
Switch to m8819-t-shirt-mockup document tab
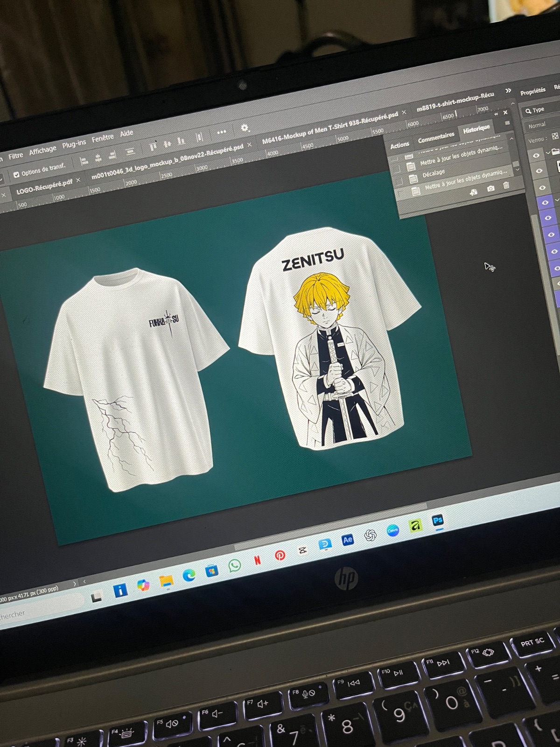tap(455, 101)
